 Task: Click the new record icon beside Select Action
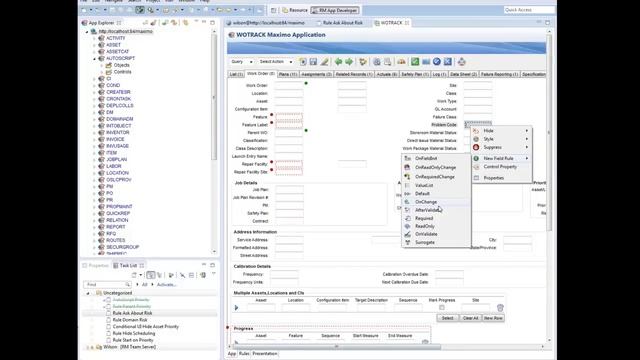pos(303,62)
